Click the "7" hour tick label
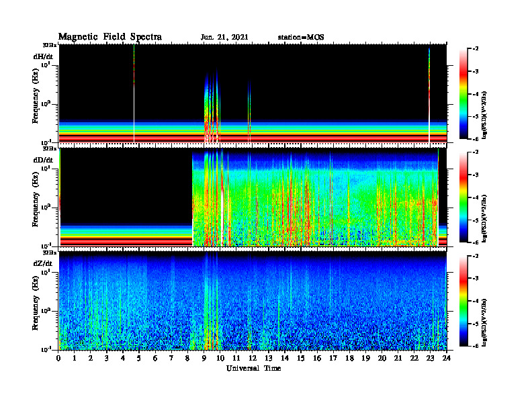Image resolution: width=532 pixels, height=411 pixels. point(171,359)
